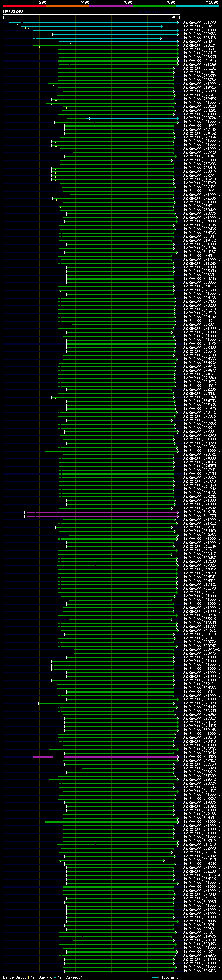Select hit label UniRef100_B5E5K7

tap(199, 550)
